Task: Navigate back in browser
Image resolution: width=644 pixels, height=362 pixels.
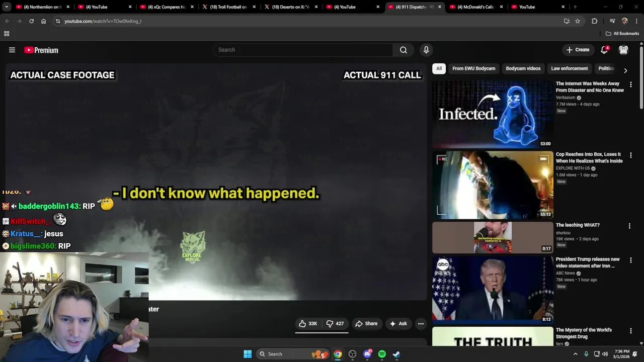Action: [x=7, y=21]
